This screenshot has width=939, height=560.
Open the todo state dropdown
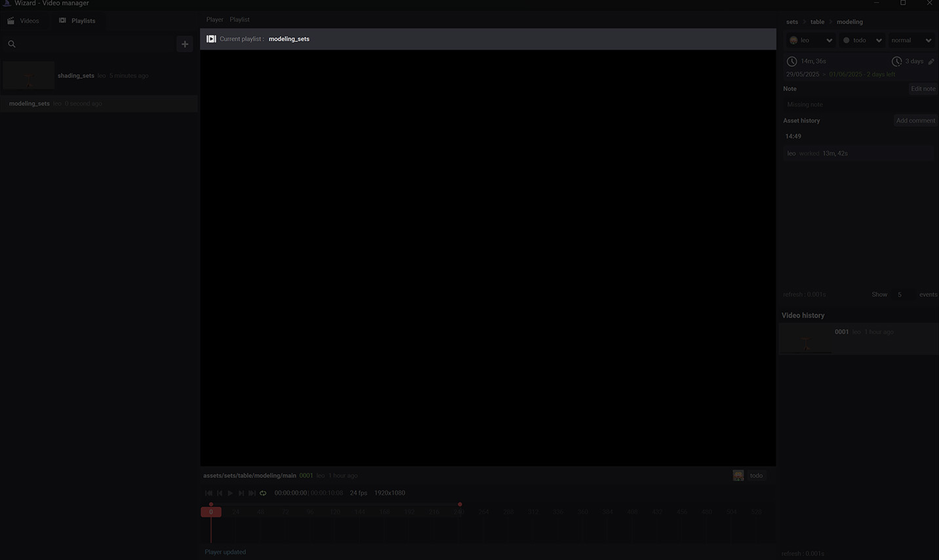tap(862, 41)
